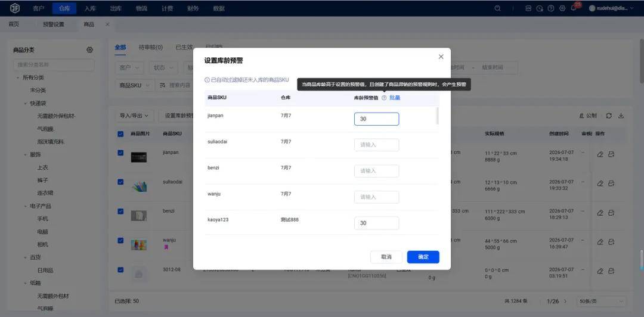Viewport: 644px width, 317px height.
Task: Go to next page in pagination
Action: [x=565, y=301]
